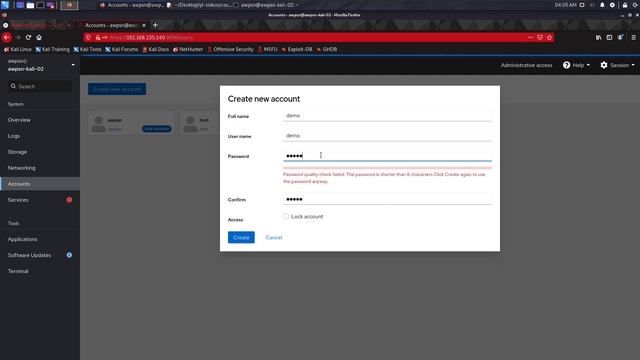Click the sidebar Search box
The width and height of the screenshot is (640, 360).
click(x=40, y=86)
